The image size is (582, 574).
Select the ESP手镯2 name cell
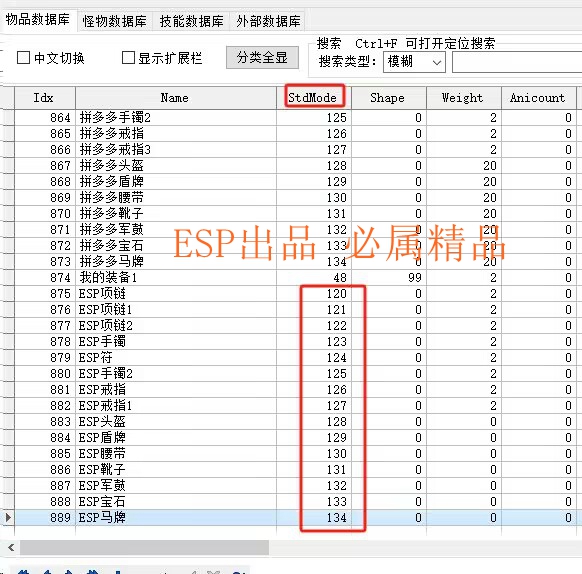(176, 374)
